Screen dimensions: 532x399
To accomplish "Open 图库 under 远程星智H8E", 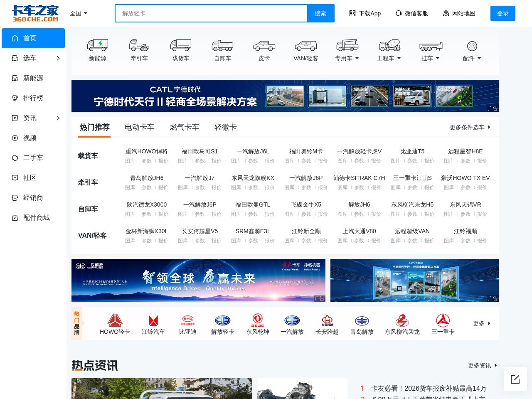I will click(x=449, y=161).
